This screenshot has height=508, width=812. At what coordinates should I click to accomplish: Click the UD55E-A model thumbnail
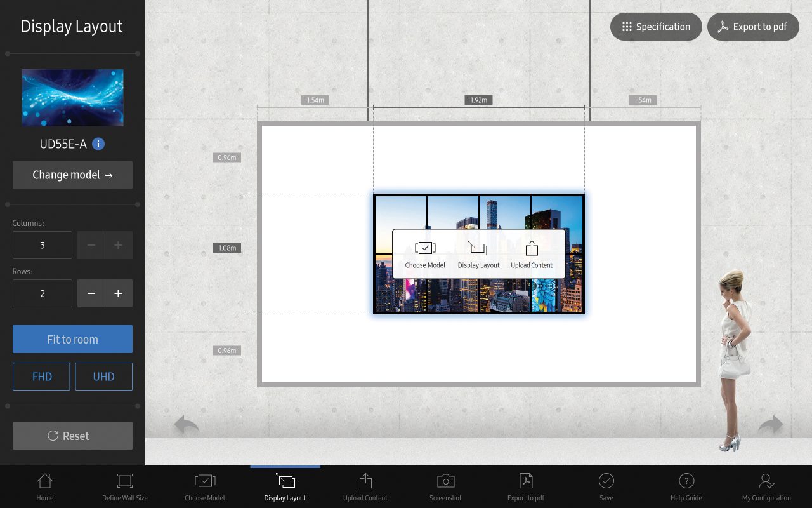coord(72,98)
